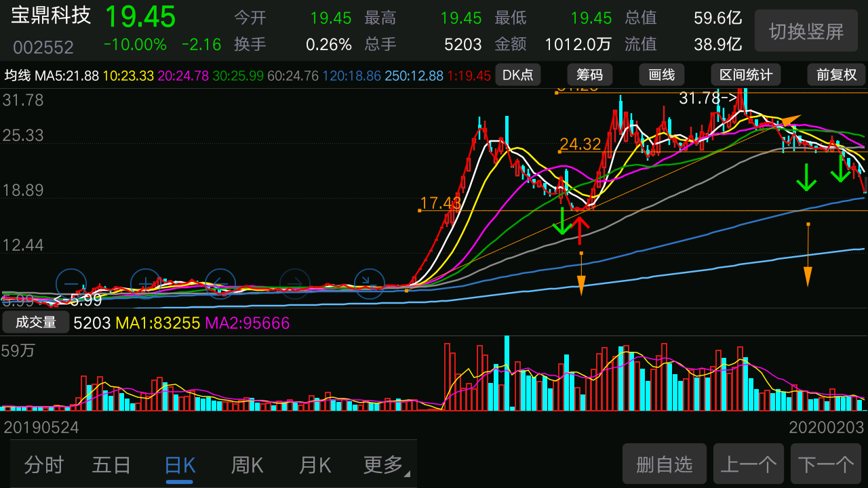Change the 均线 main indicator
Image resolution: width=868 pixels, height=488 pixels.
17,75
